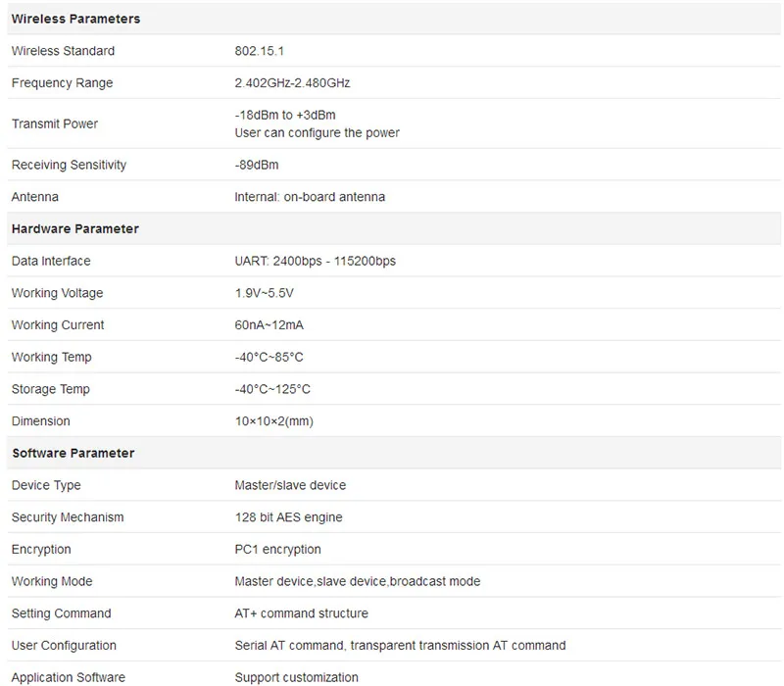Select the Wireless Standard row label
The height and width of the screenshot is (686, 784).
pyautogui.click(x=63, y=51)
